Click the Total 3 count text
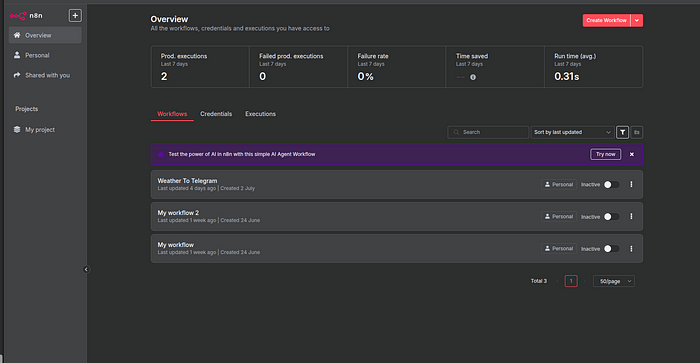The height and width of the screenshot is (363, 700). click(x=538, y=281)
